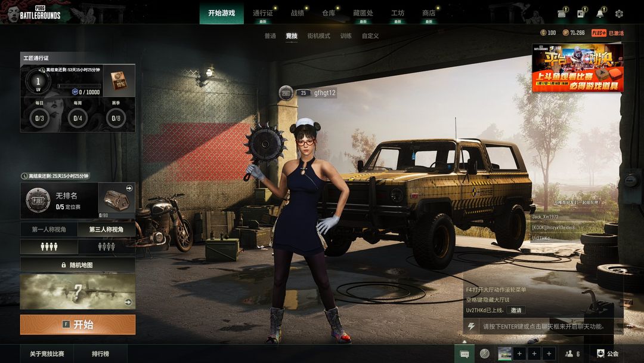Select the 竞技 mode tab
Screen dimensions: 644x363
click(292, 36)
